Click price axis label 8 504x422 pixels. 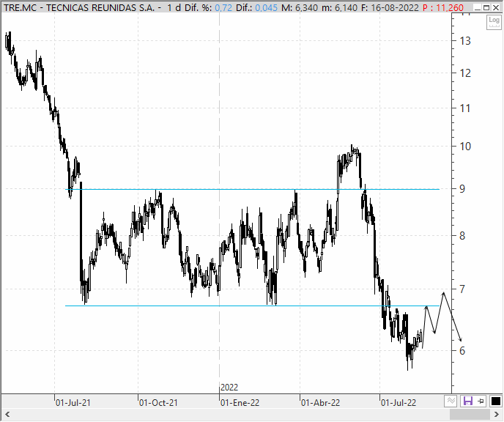[462, 236]
